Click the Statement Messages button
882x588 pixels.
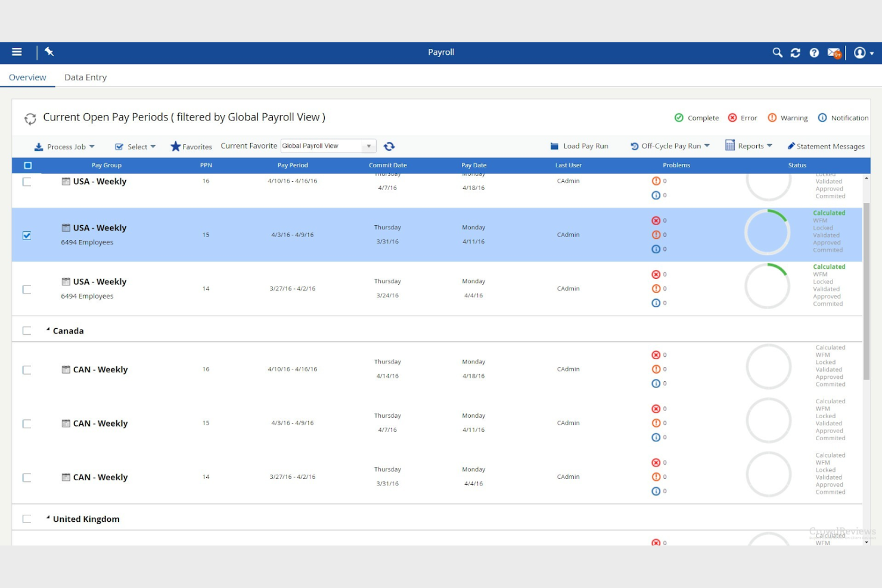tap(827, 146)
